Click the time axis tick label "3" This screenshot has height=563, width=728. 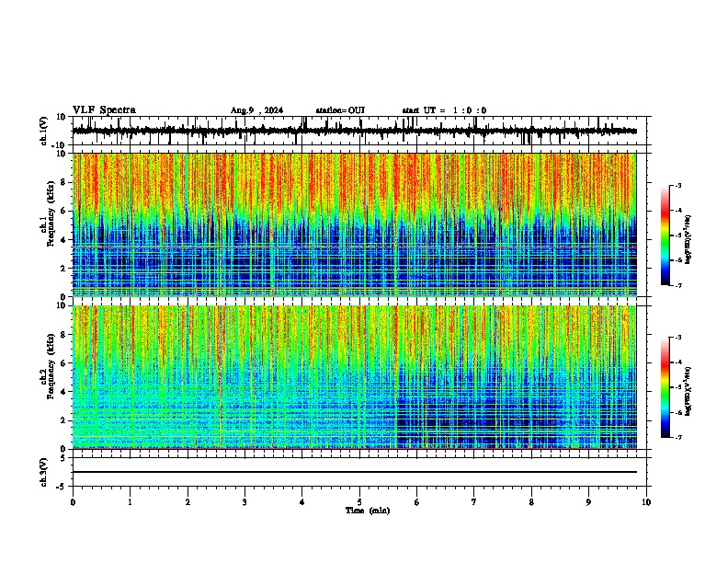[x=245, y=502]
